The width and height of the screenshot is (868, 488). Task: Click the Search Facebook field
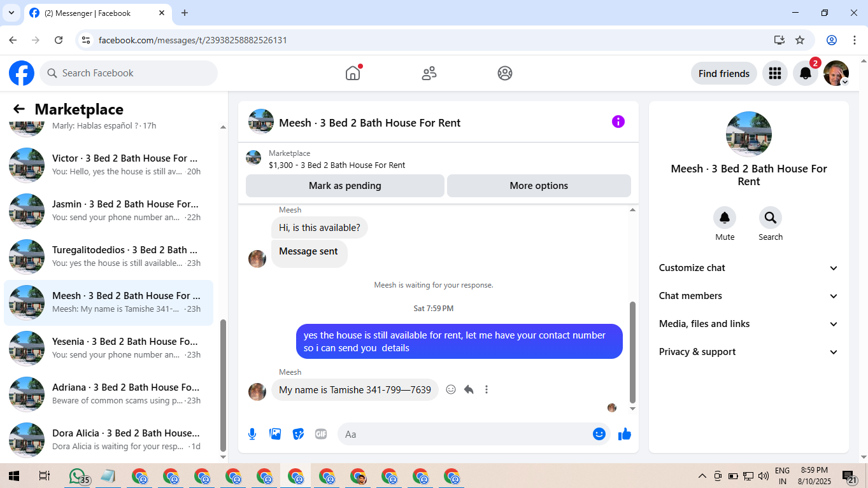129,73
